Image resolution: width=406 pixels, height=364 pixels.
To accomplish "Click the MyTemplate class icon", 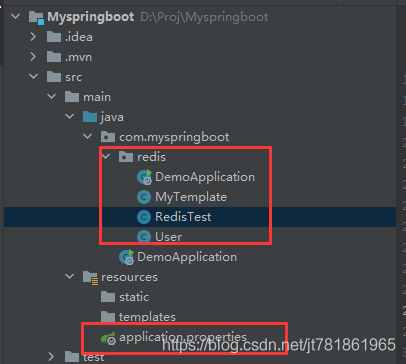I will 144,197.
